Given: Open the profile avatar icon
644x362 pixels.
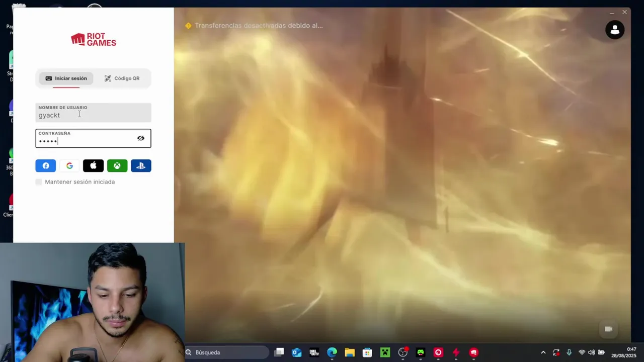Looking at the screenshot, I should click(x=615, y=30).
